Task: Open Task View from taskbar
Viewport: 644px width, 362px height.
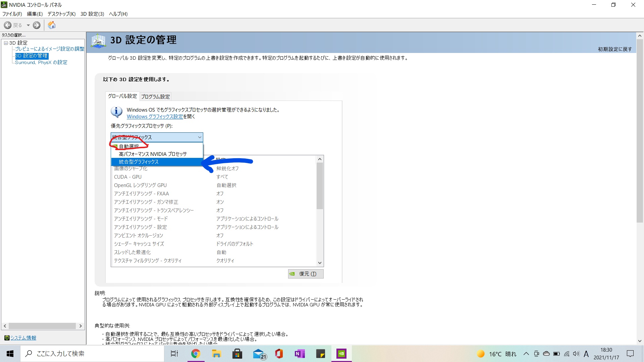Action: point(174,354)
